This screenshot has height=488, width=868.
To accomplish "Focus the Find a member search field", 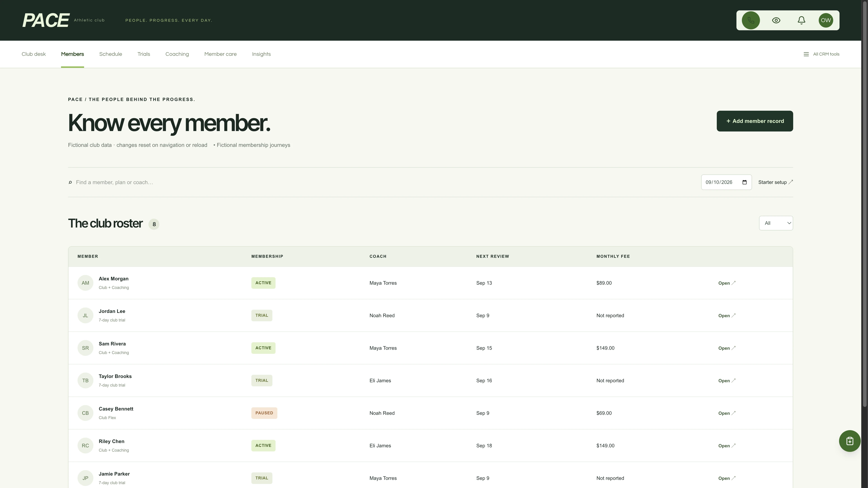I will coord(384,182).
